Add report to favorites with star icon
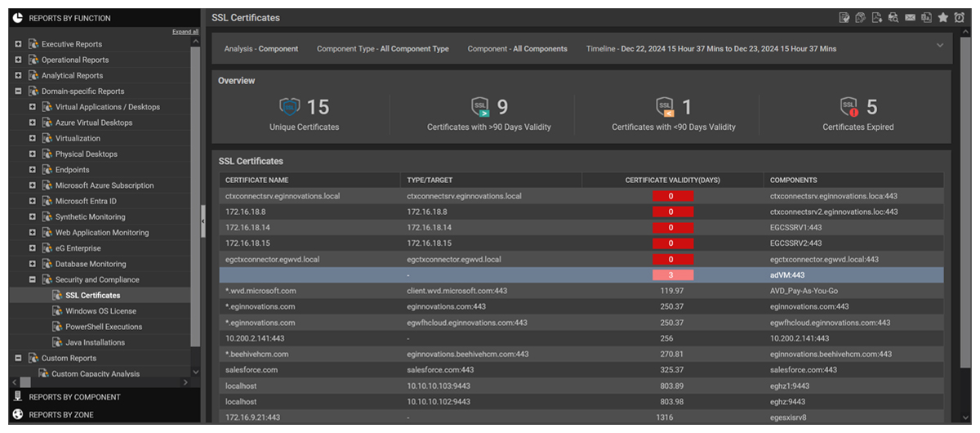The height and width of the screenshot is (433, 980). pyautogui.click(x=942, y=18)
